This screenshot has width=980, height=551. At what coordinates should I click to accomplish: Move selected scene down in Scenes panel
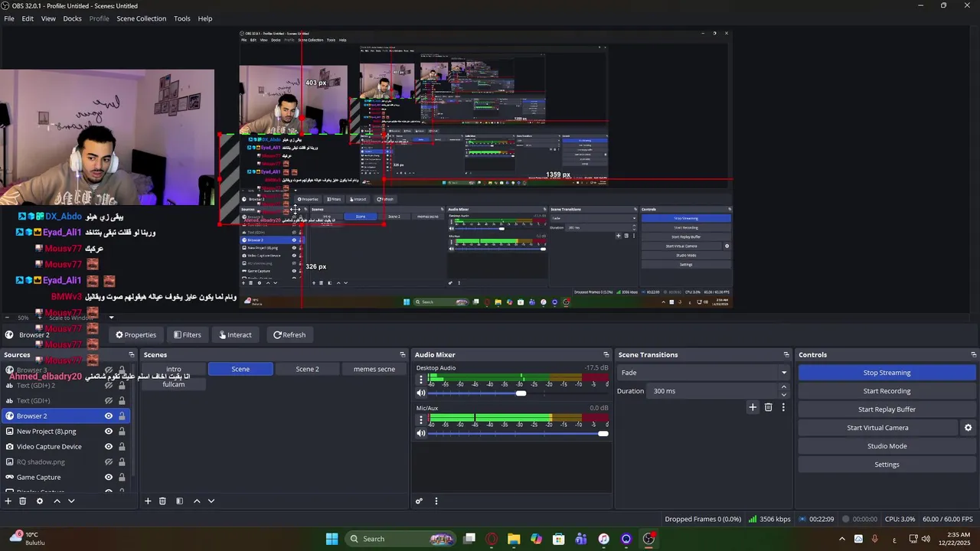[211, 501]
